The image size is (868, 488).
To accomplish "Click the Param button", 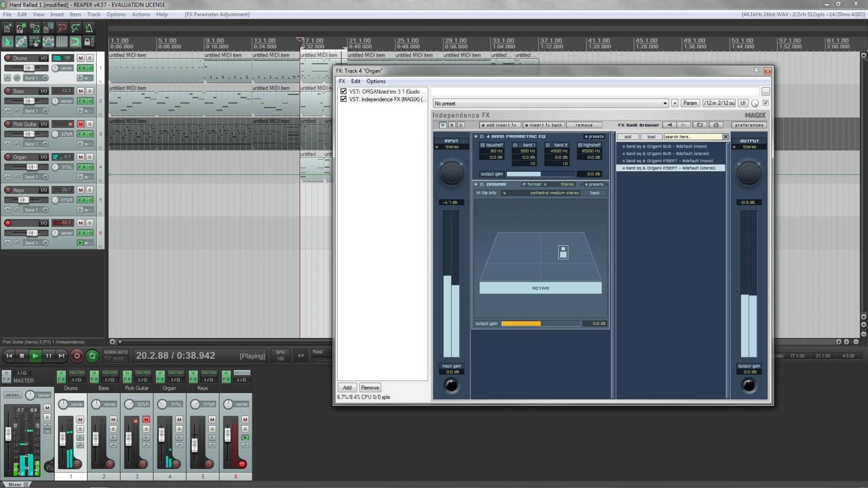I will pos(690,103).
